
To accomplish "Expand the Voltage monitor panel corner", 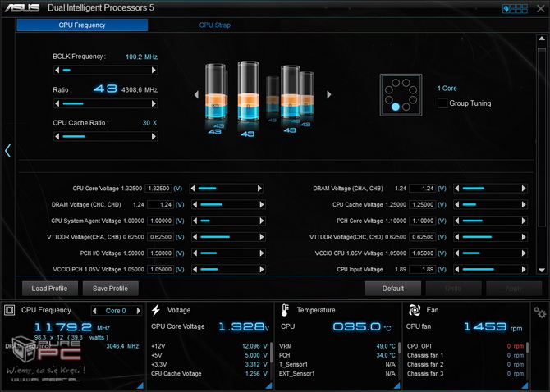I will pyautogui.click(x=268, y=385).
